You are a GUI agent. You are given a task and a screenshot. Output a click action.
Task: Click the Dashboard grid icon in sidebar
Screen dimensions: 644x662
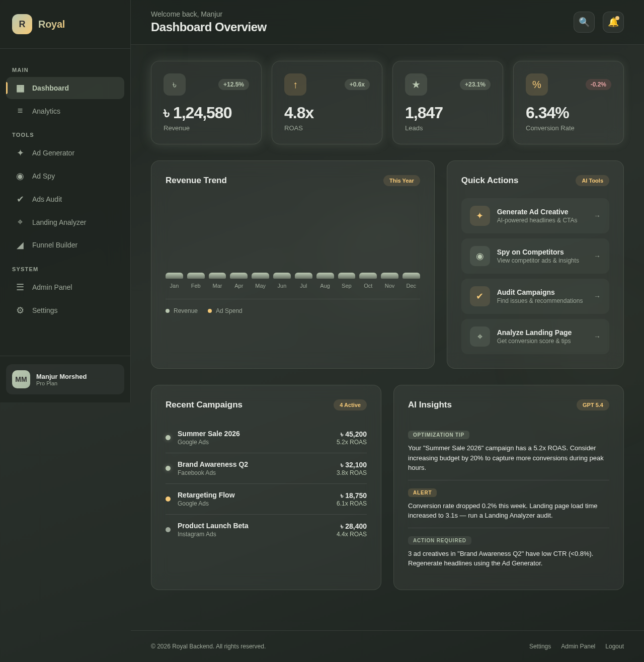click(20, 88)
